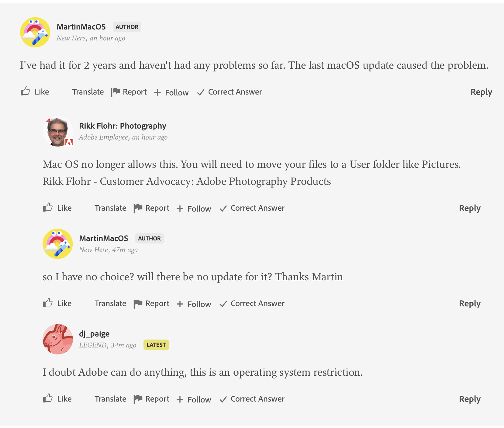
Task: Click the Follow plus icon on dj_paige's comment
Action: pyautogui.click(x=180, y=399)
